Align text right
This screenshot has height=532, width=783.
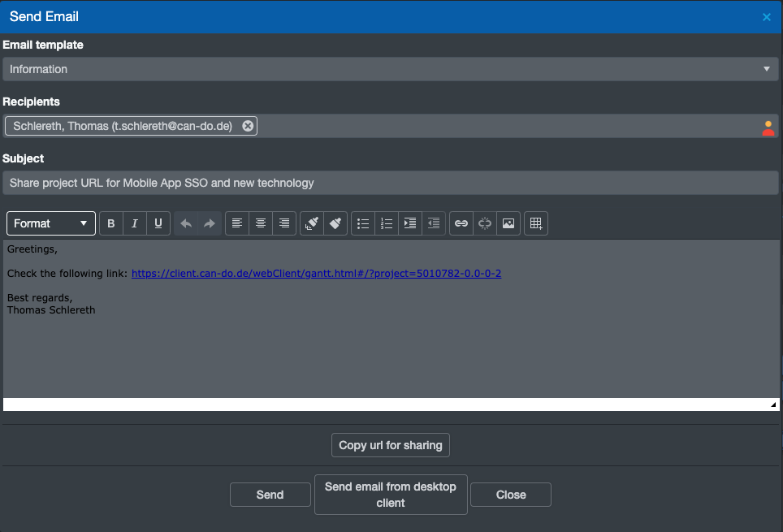point(284,223)
